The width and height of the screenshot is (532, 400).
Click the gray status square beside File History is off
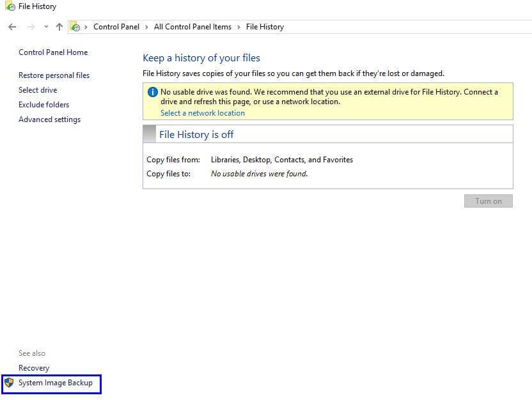click(x=149, y=134)
